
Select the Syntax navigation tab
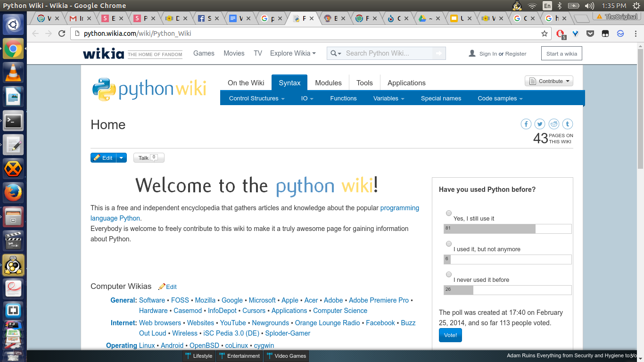[289, 83]
